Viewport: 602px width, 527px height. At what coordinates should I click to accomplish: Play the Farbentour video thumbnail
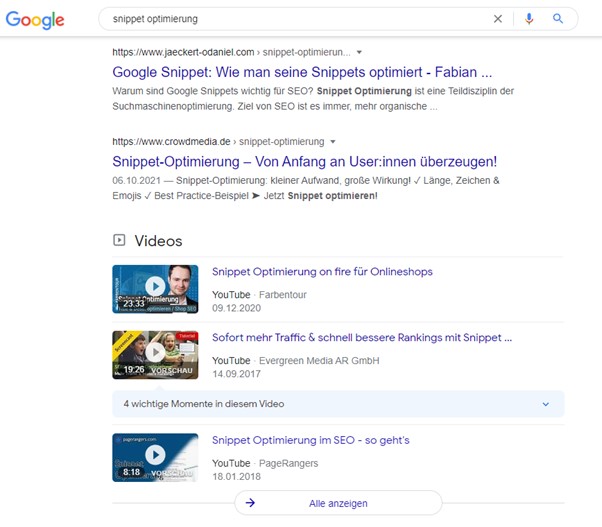pos(154,288)
